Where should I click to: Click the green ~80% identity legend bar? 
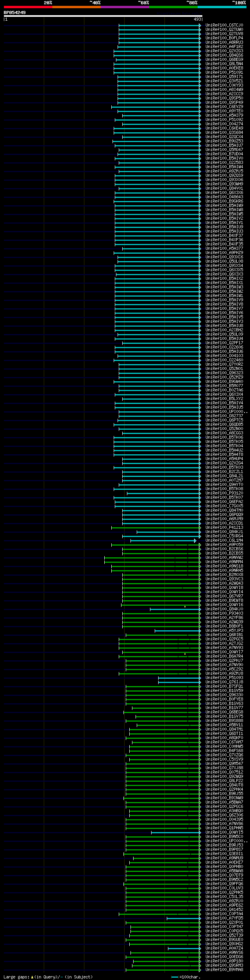[x=173, y=7]
